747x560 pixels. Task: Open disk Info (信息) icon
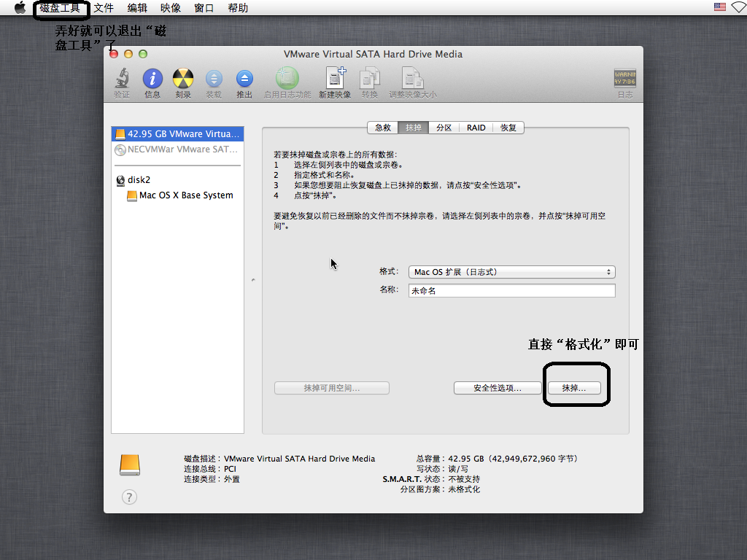coord(152,78)
